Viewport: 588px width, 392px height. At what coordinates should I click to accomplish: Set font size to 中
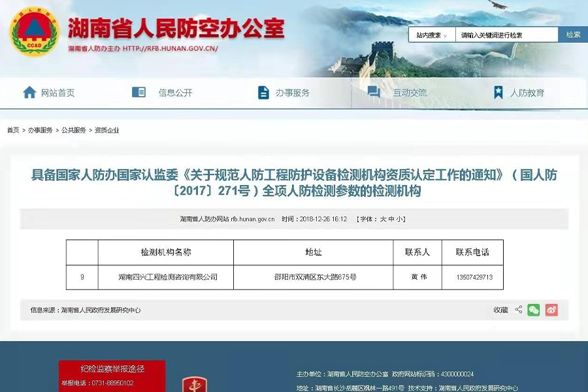click(391, 219)
